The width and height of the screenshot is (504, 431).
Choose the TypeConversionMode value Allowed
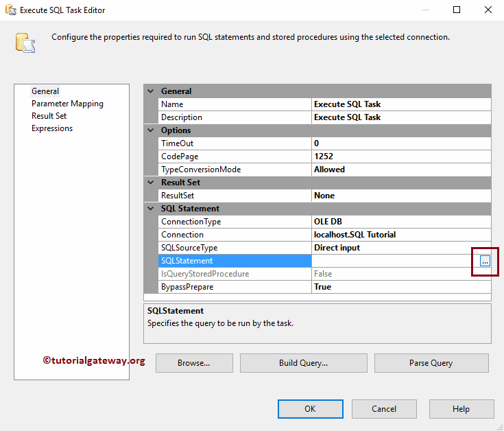point(401,170)
